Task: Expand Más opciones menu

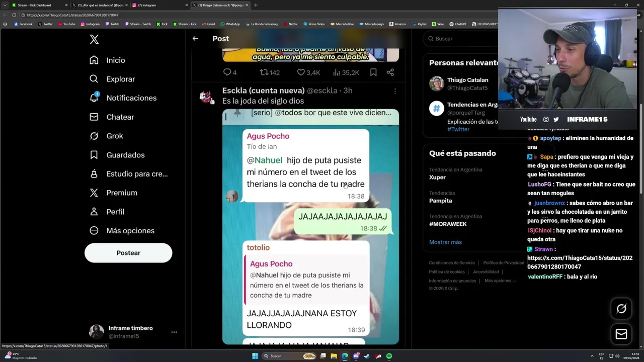Action: point(122,231)
